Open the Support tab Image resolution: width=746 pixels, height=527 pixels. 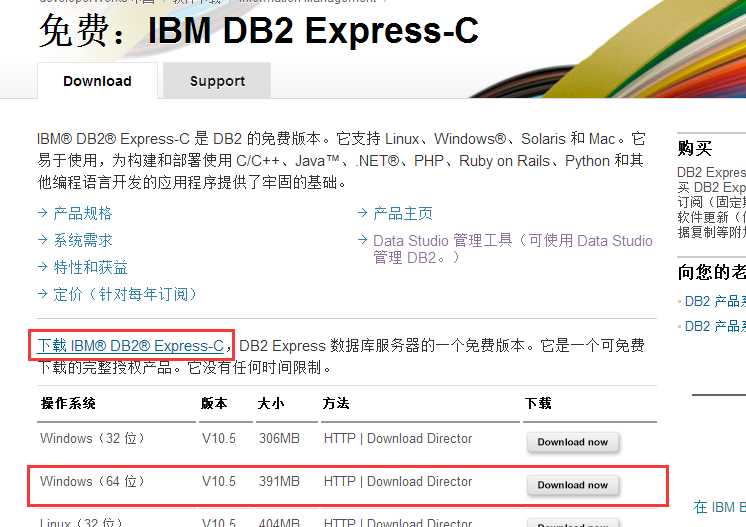(217, 81)
